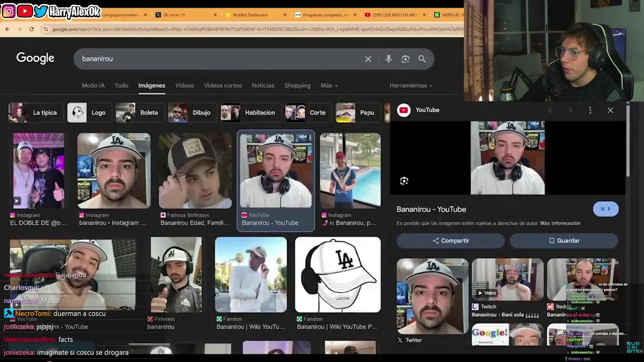Select the Boleta filter chip

click(x=139, y=113)
